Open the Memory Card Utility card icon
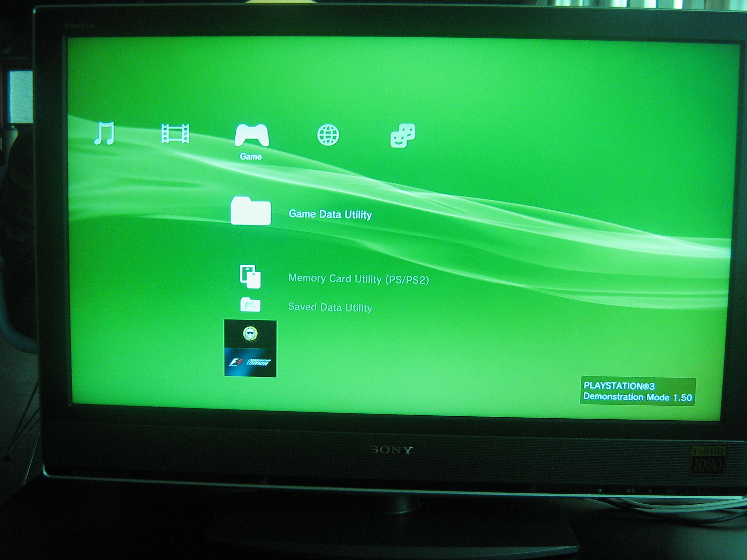 tap(250, 277)
